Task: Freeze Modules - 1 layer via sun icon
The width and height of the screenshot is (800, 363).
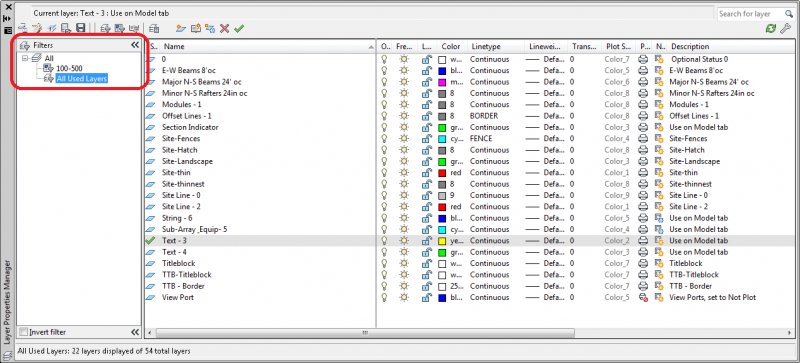Action: [404, 105]
